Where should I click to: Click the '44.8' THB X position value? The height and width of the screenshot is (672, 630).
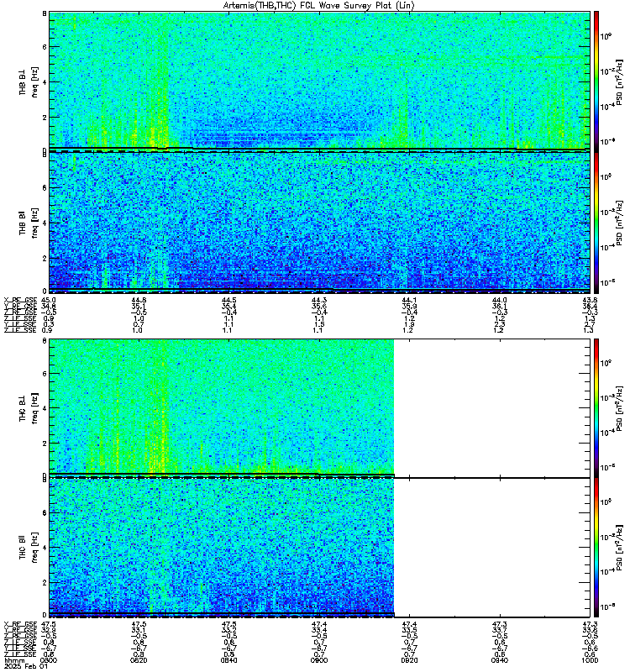pyautogui.click(x=139, y=300)
